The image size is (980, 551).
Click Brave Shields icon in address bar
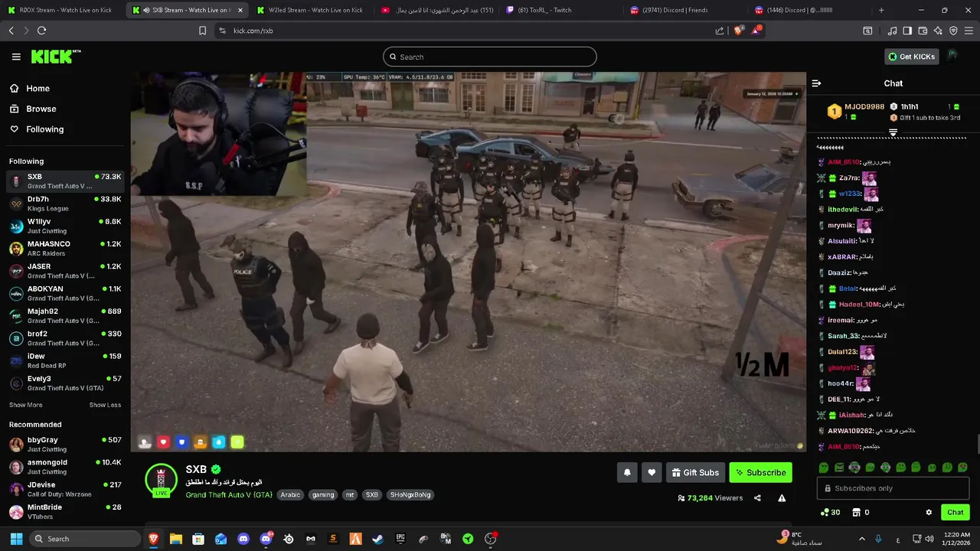(738, 31)
